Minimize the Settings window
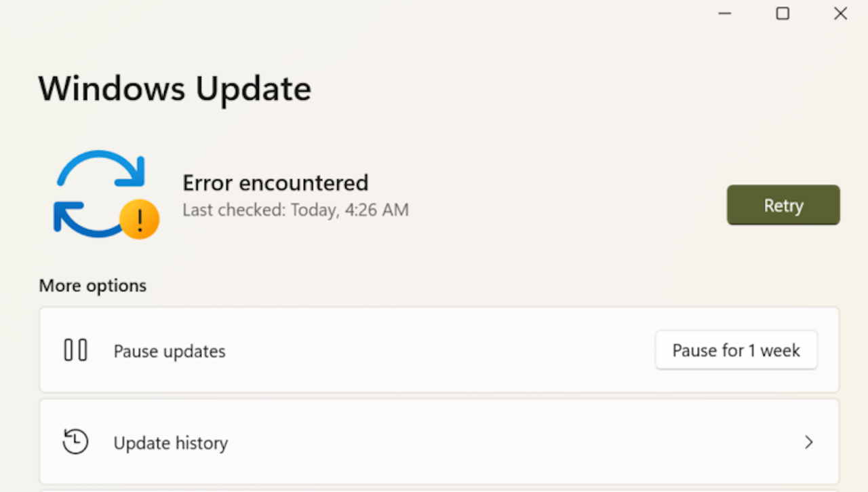The image size is (868, 492). pos(725,14)
